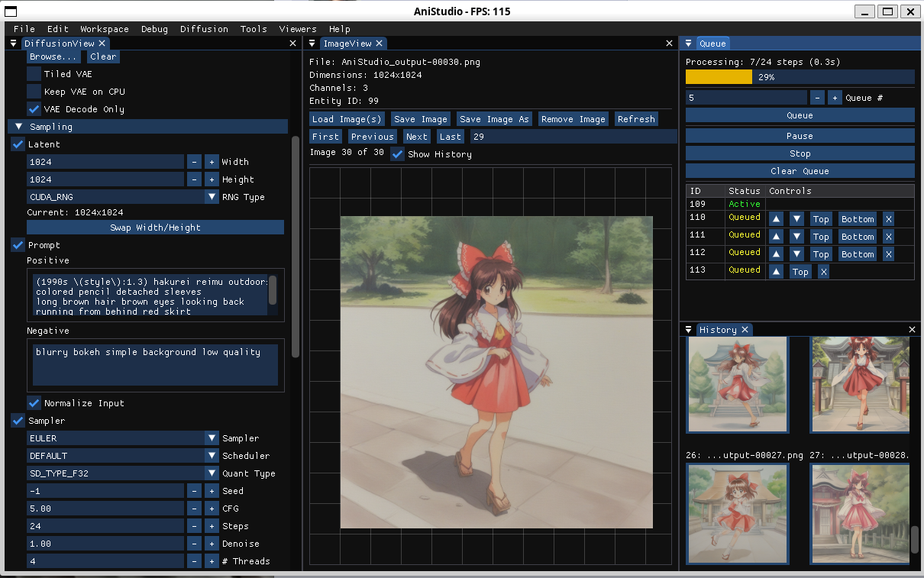Decrease Width with minus button
This screenshot has width=924, height=578.
[x=195, y=162]
